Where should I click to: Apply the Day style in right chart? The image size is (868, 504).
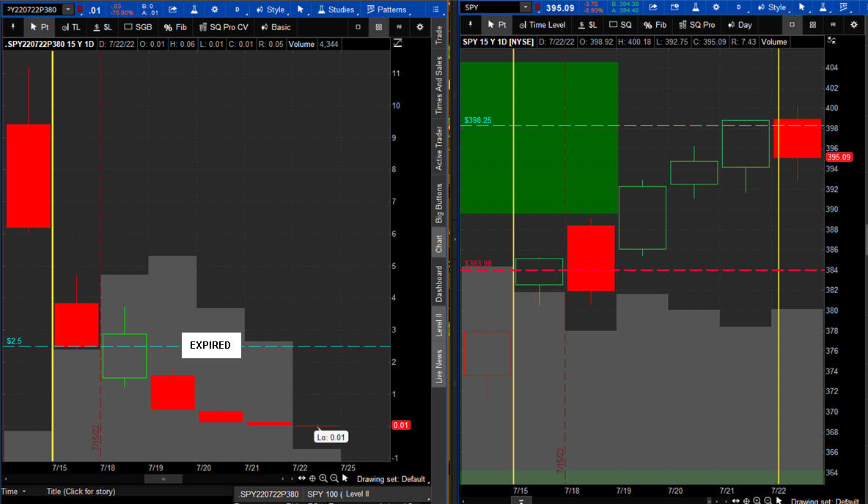tap(740, 24)
